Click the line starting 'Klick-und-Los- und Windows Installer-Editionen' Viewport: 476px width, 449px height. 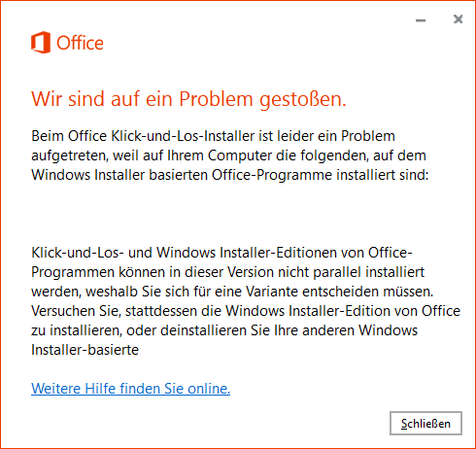click(221, 253)
